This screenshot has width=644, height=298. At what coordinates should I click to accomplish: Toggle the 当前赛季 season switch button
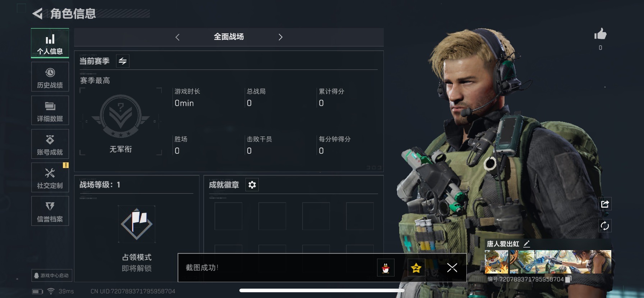click(x=123, y=61)
